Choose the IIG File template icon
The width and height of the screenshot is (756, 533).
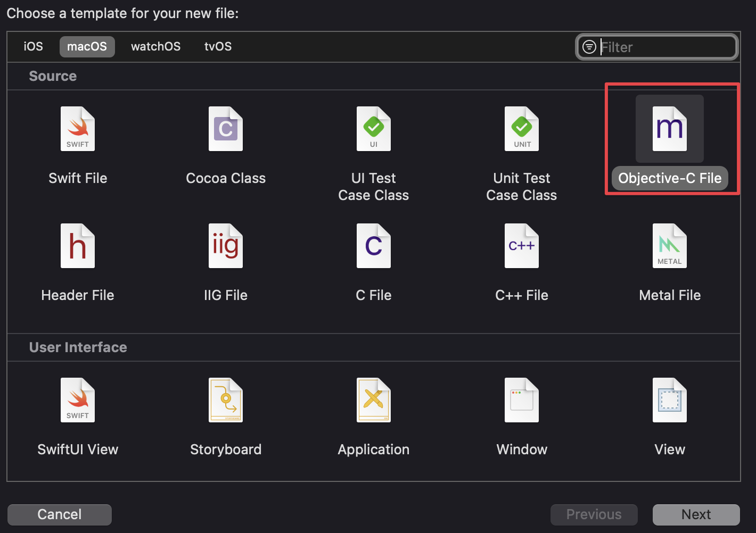point(226,246)
